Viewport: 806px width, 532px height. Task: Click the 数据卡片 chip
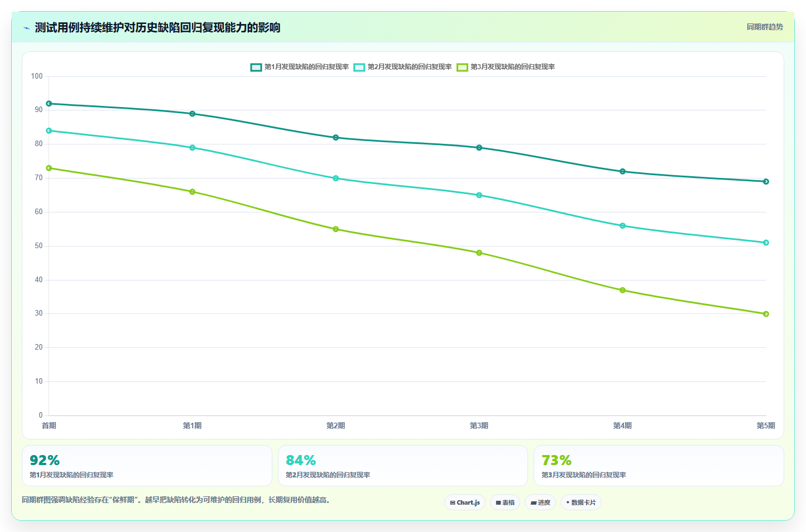coord(581,502)
